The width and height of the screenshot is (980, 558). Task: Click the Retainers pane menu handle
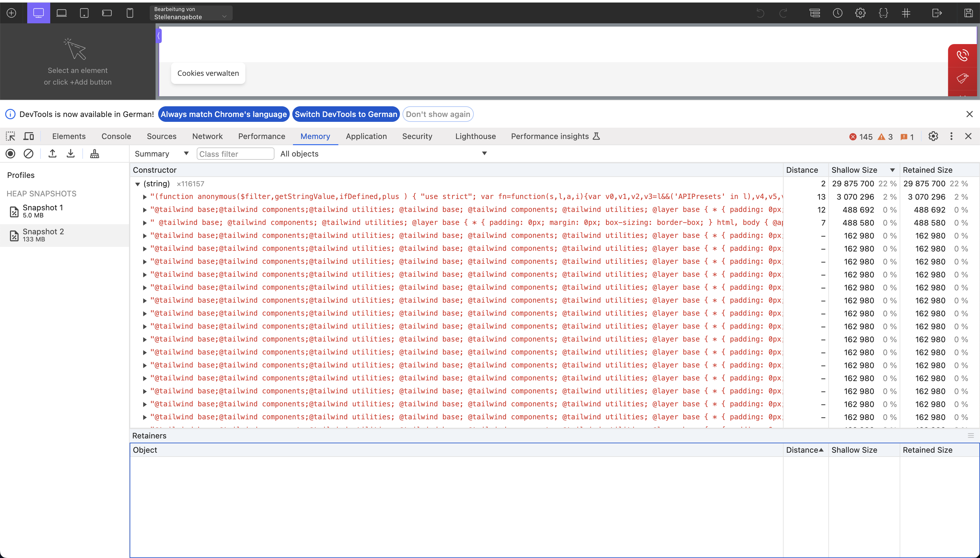tap(971, 436)
